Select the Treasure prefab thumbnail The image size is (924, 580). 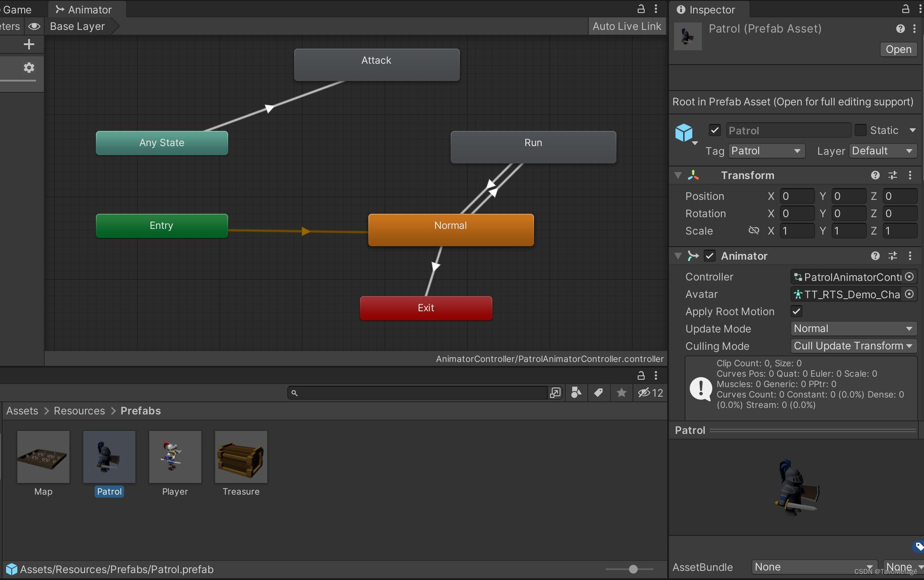point(241,457)
